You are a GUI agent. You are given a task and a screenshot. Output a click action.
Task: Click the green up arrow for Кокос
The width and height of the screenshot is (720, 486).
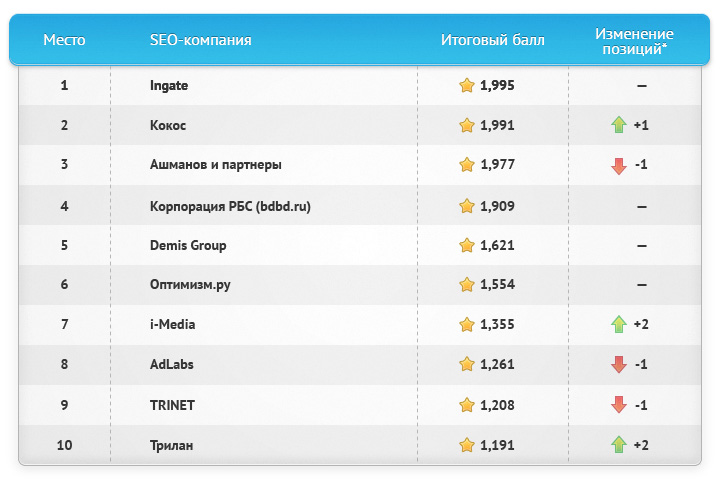pyautogui.click(x=618, y=126)
